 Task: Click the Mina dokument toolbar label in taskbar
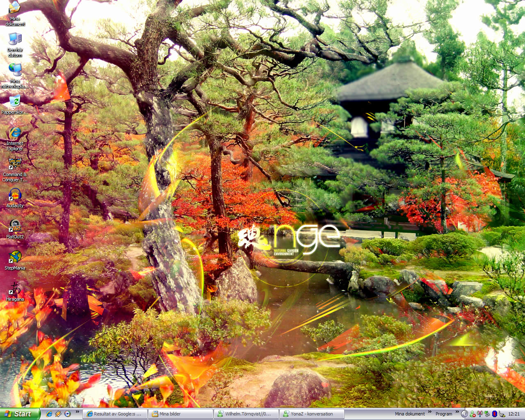[x=410, y=414]
